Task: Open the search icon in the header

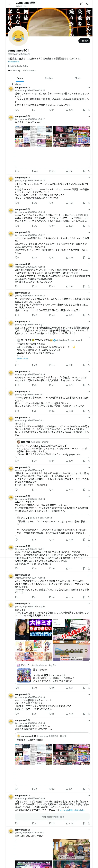Action: point(88,4)
